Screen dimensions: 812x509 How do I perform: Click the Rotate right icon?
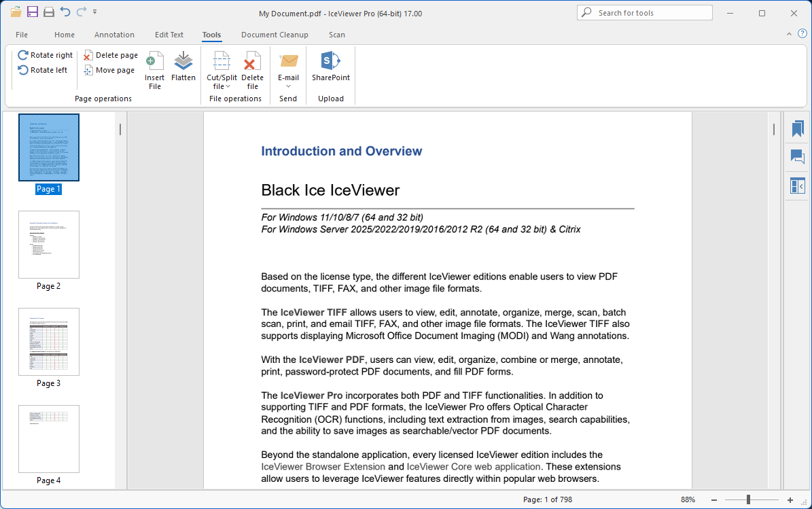click(x=23, y=55)
